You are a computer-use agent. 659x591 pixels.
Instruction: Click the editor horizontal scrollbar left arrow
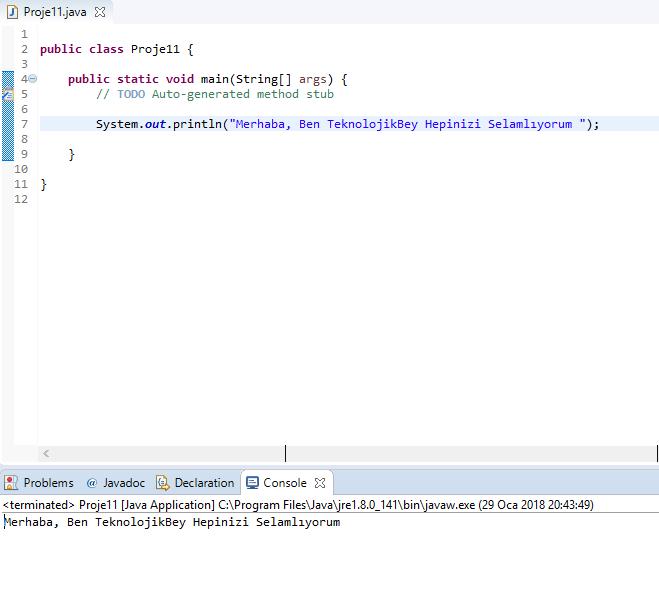[46, 454]
